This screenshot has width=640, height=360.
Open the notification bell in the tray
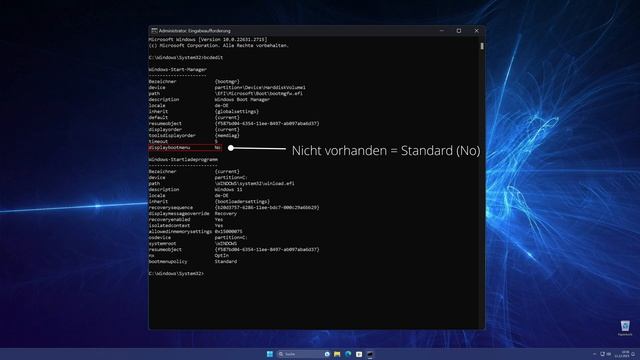633,354
